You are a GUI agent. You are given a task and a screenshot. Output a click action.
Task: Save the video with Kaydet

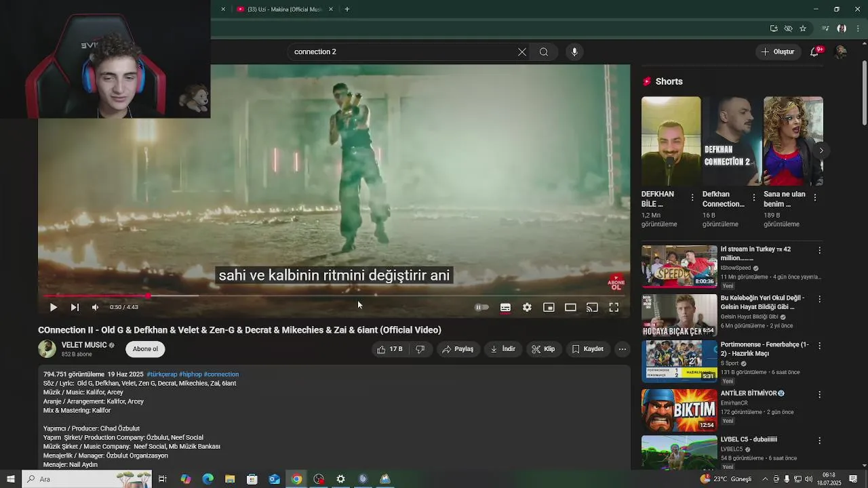click(x=587, y=349)
